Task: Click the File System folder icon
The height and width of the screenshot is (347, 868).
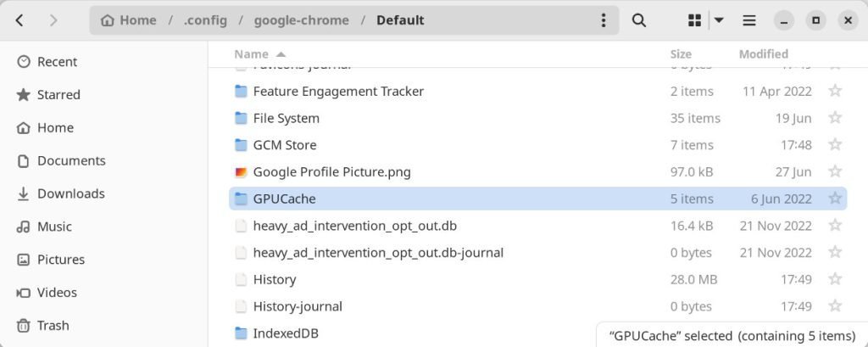Action: 241,118
